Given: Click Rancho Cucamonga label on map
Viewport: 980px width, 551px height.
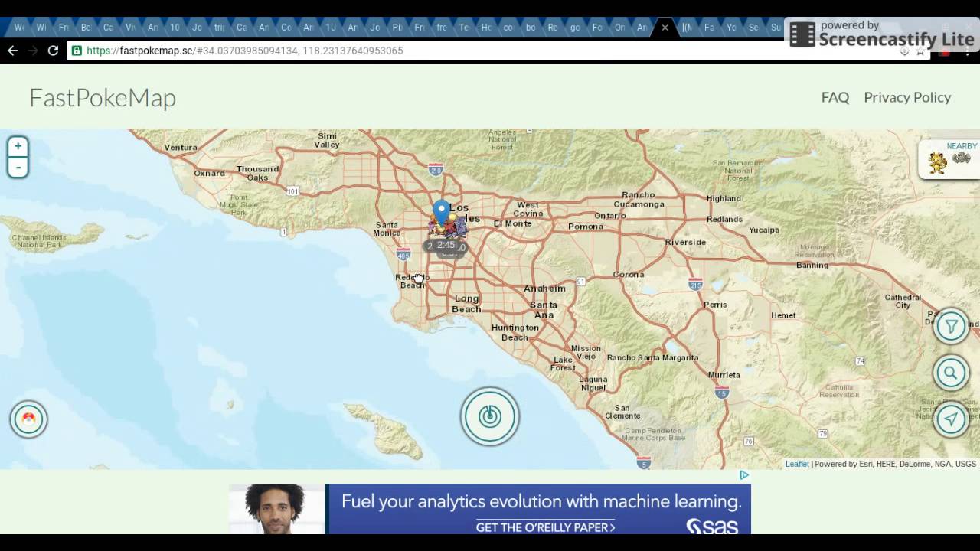Looking at the screenshot, I should (x=639, y=200).
